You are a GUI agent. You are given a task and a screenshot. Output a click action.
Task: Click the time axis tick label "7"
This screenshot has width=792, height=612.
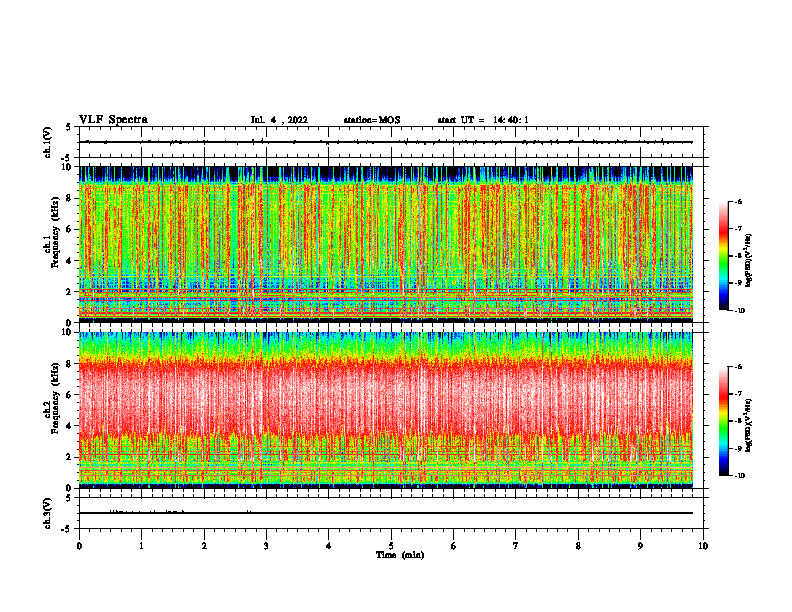pos(516,546)
